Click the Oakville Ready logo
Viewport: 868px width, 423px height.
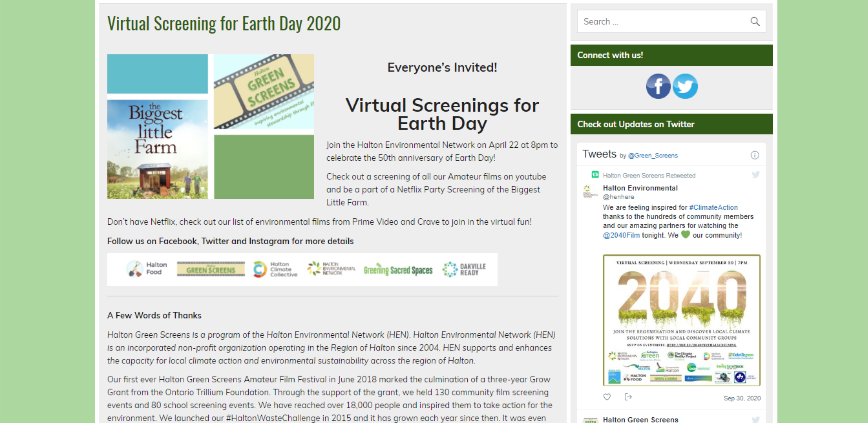coord(464,269)
